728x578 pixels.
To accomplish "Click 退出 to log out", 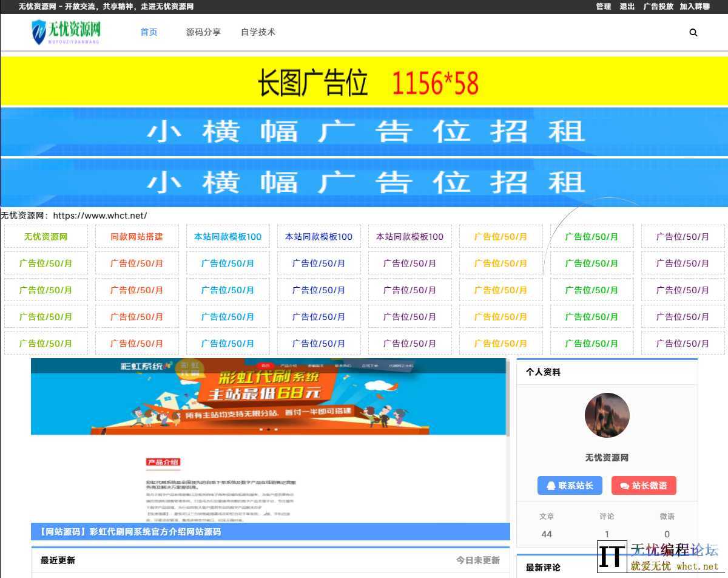I will [x=627, y=7].
